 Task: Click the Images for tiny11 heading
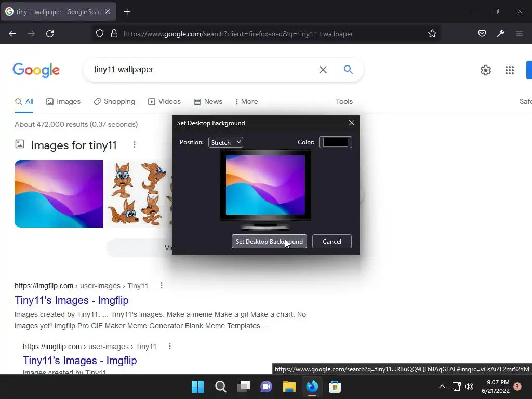point(74,145)
